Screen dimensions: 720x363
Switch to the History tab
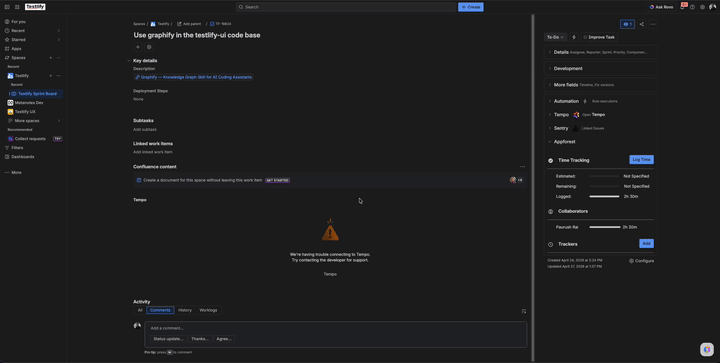click(x=185, y=310)
